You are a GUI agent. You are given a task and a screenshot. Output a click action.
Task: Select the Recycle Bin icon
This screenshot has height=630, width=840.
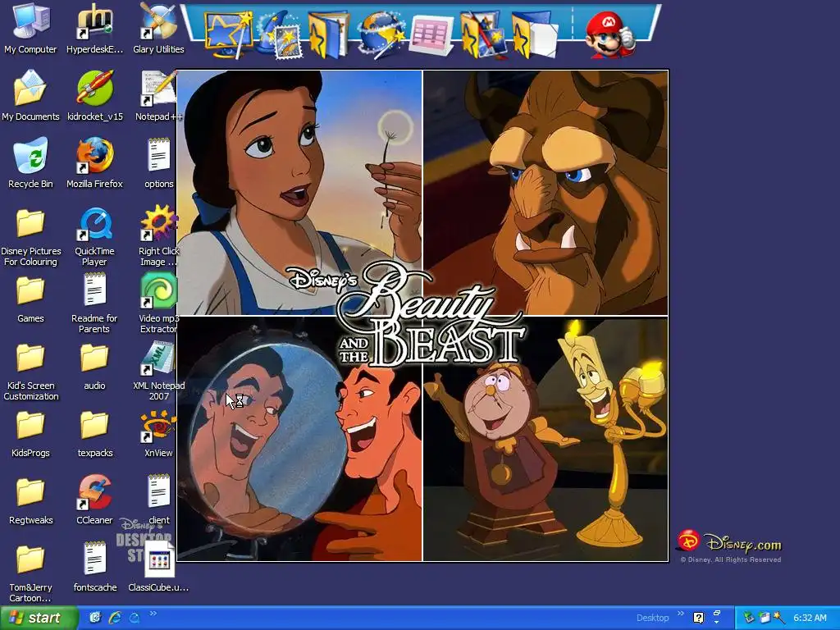[x=30, y=162]
